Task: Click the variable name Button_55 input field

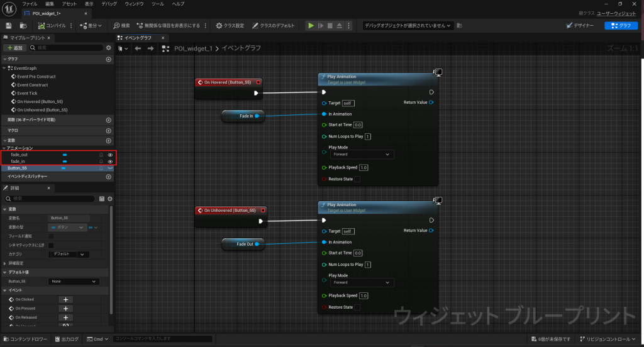Action: pyautogui.click(x=69, y=218)
